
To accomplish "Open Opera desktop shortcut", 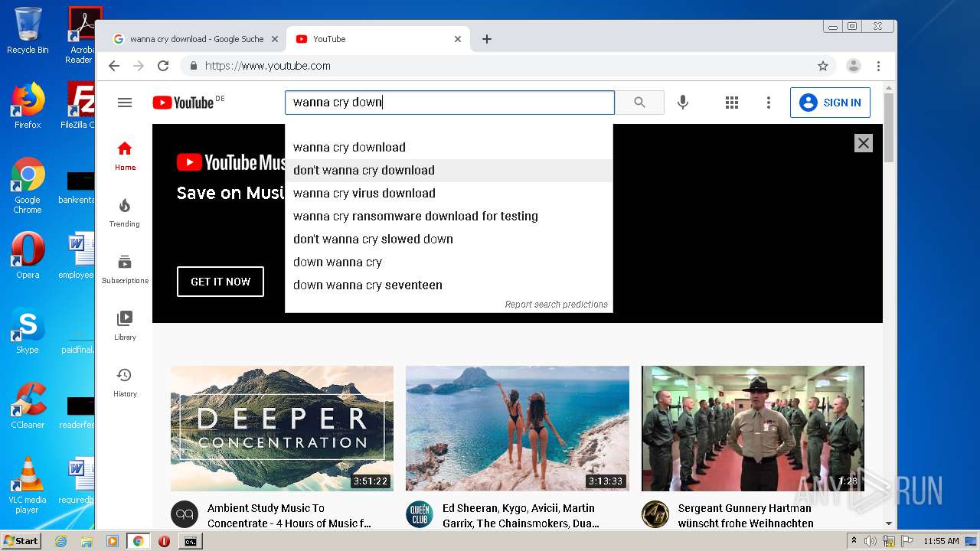I will (28, 256).
